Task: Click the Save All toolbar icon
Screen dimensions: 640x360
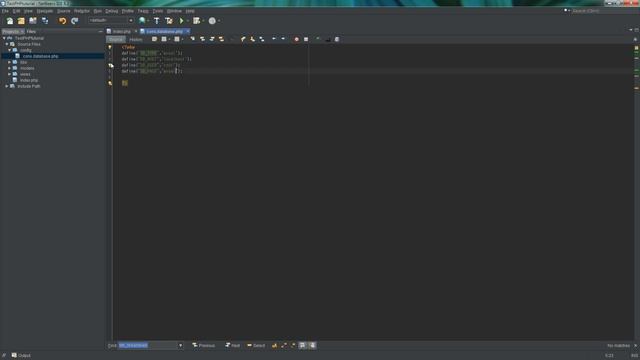Action: click(45, 21)
